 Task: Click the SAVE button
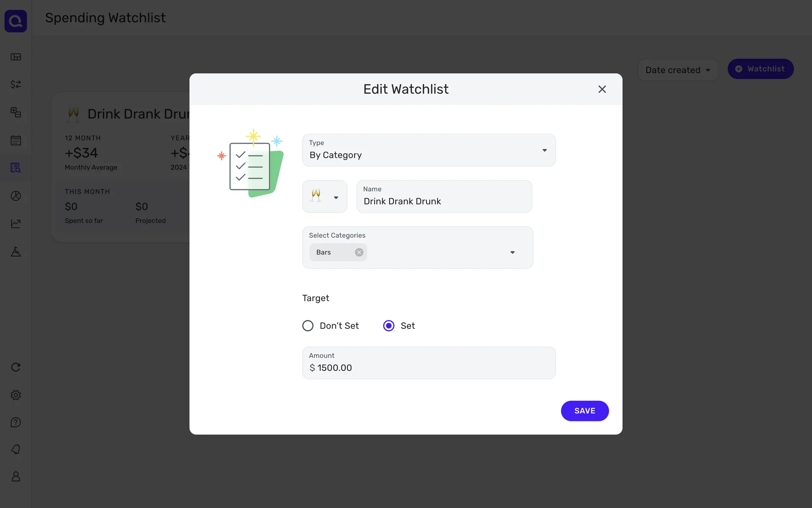point(584,411)
